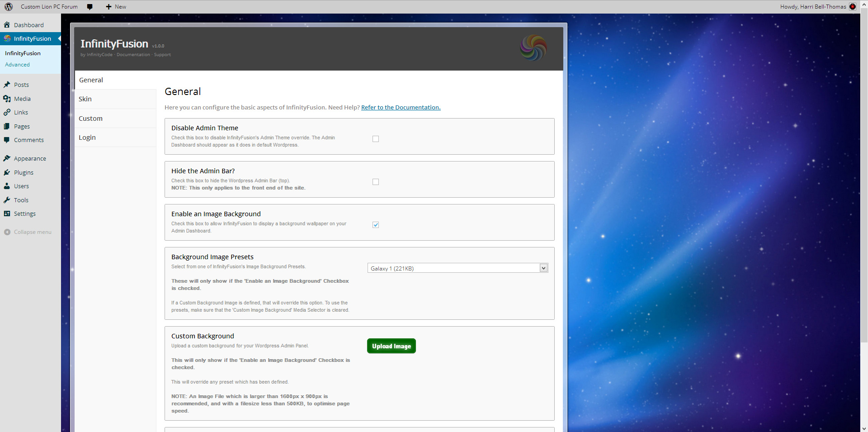Switch to the Custom tab
This screenshot has height=432, width=868.
click(115, 119)
